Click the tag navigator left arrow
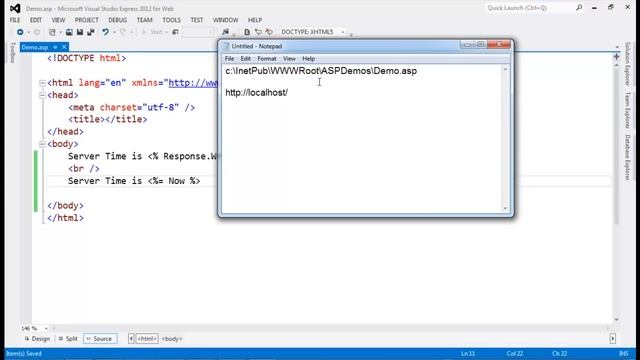This screenshot has height=360, width=640. pyautogui.click(x=131, y=338)
